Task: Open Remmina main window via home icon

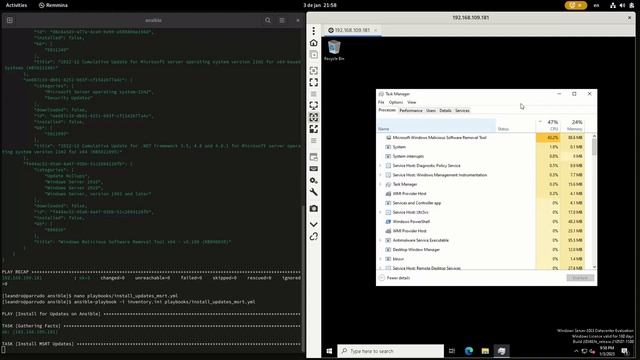Action: pos(313,43)
